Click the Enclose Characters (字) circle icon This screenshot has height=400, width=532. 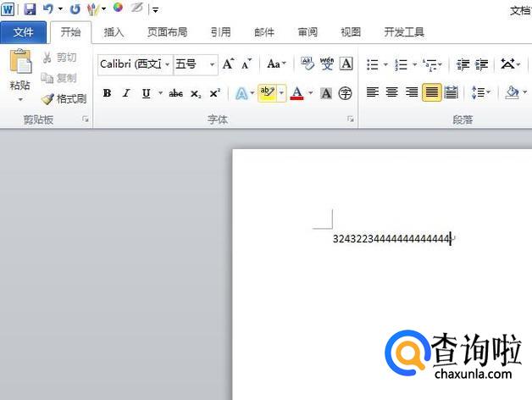(x=345, y=93)
